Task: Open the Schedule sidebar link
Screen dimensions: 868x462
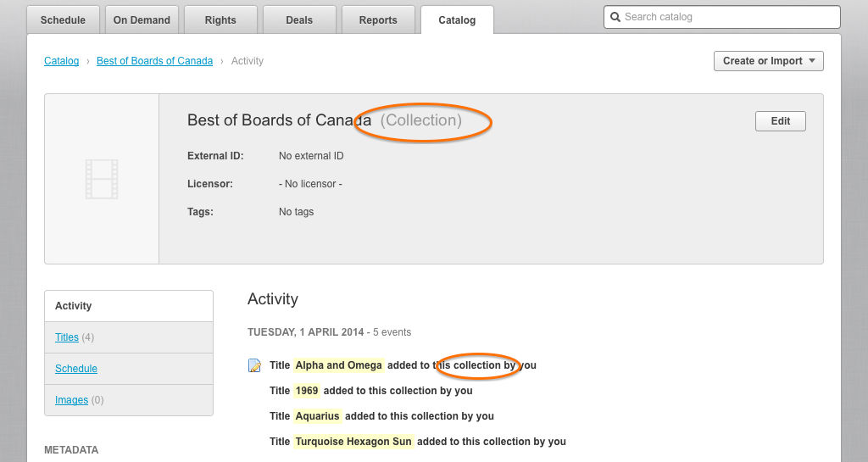Action: [76, 369]
